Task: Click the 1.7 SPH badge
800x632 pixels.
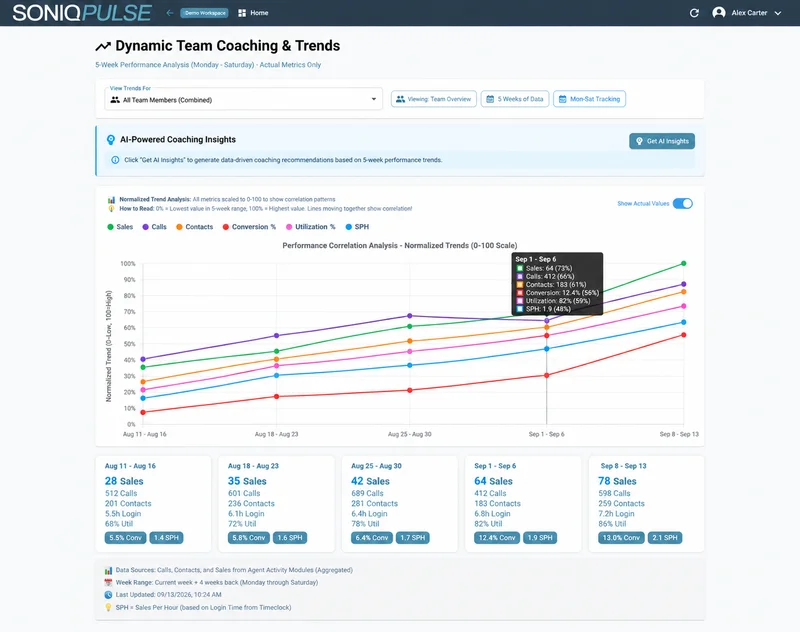Action: click(413, 538)
